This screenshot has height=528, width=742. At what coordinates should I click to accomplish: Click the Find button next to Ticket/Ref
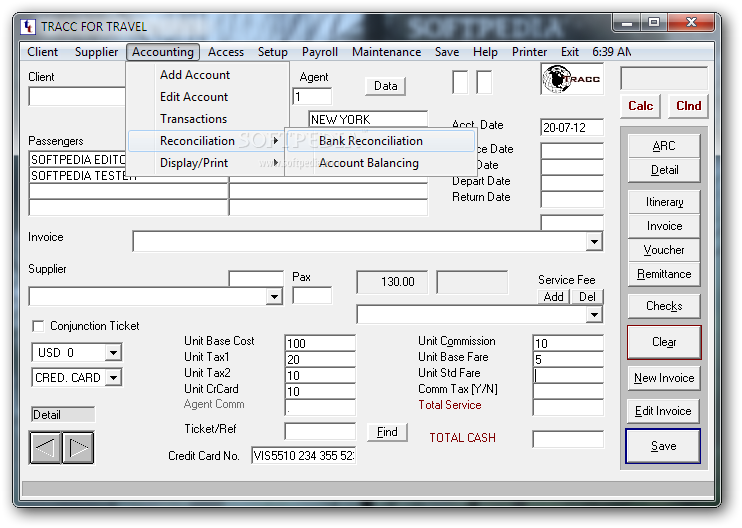click(x=387, y=432)
